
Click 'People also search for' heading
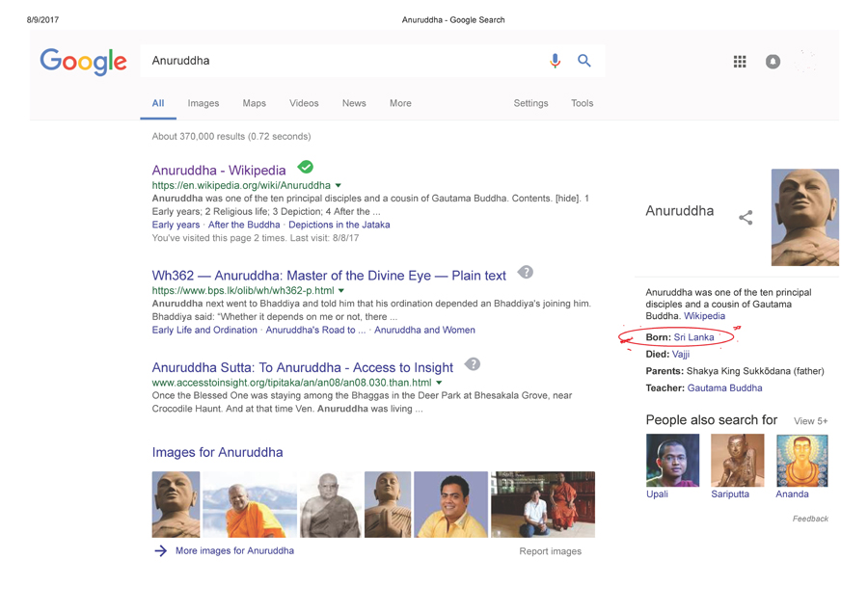tap(712, 420)
